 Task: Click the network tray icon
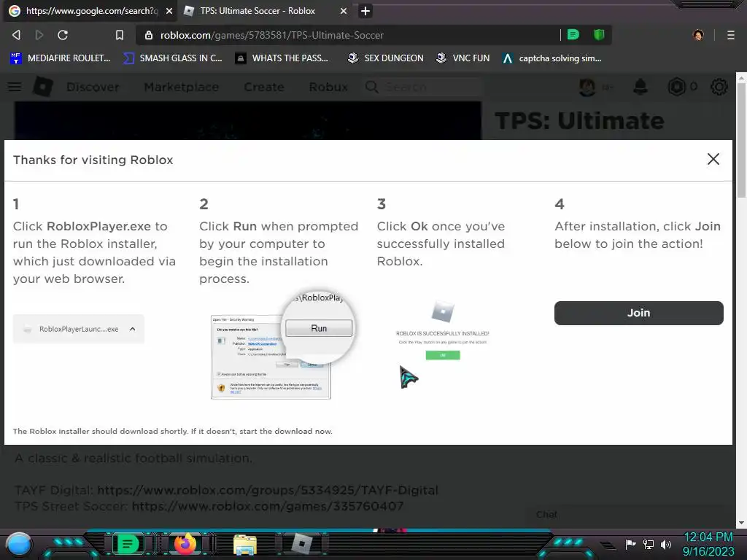(649, 544)
